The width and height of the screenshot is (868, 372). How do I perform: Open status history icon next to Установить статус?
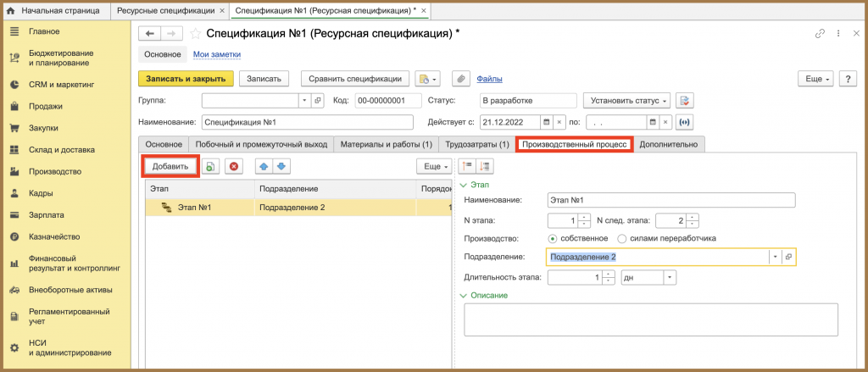point(685,101)
